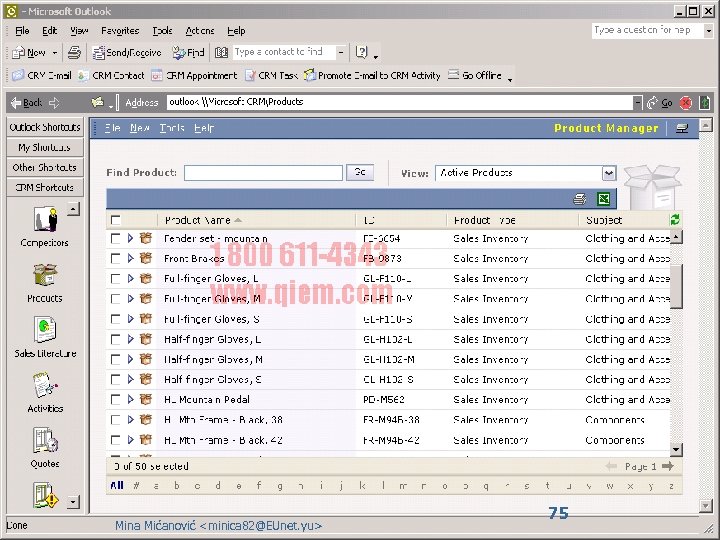720x540 pixels.
Task: Open the Address Book icon
Action: tap(221, 53)
